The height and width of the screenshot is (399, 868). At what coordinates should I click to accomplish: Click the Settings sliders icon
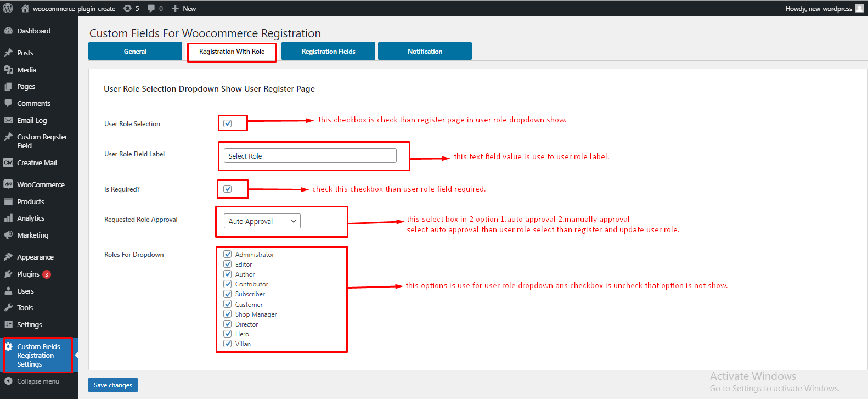[8, 324]
